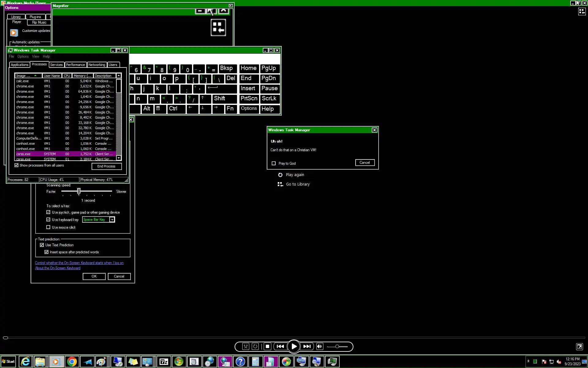Toggle repeat in the playback controls
This screenshot has height=368, width=588.
pyautogui.click(x=255, y=347)
